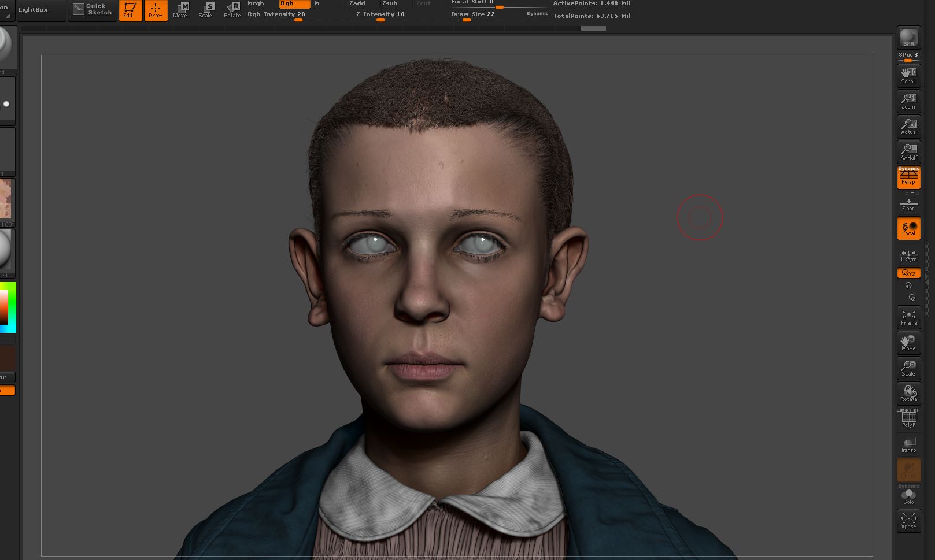This screenshot has height=560, width=935.
Task: Enable Zadd sculpt mode
Action: click(x=363, y=3)
